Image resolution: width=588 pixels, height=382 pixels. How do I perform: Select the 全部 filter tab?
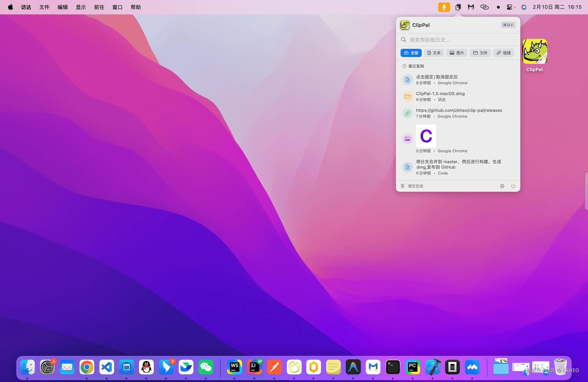pos(411,53)
